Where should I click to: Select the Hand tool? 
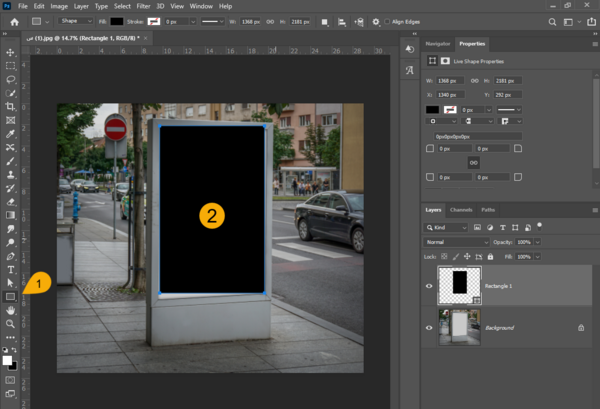pos(10,310)
